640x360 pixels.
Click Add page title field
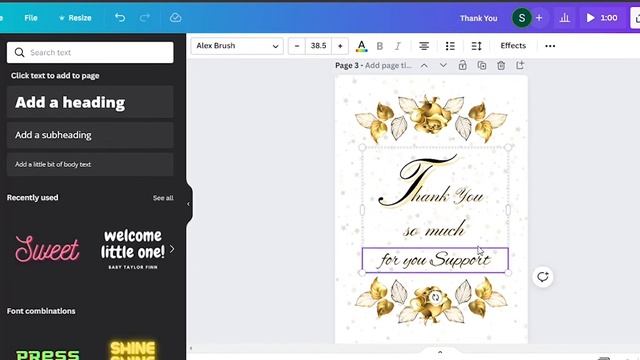coord(389,66)
